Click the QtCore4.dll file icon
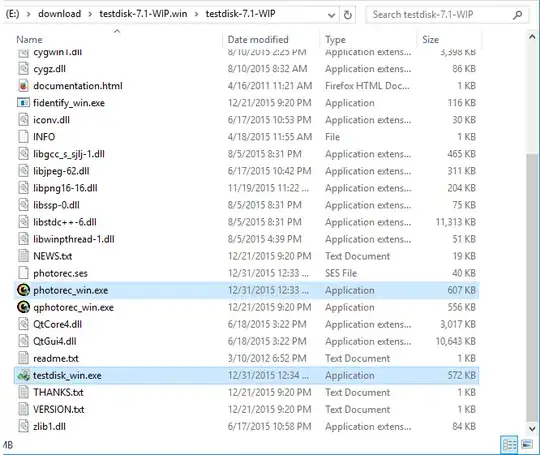Screen dimensions: 540x455 (x=23, y=324)
